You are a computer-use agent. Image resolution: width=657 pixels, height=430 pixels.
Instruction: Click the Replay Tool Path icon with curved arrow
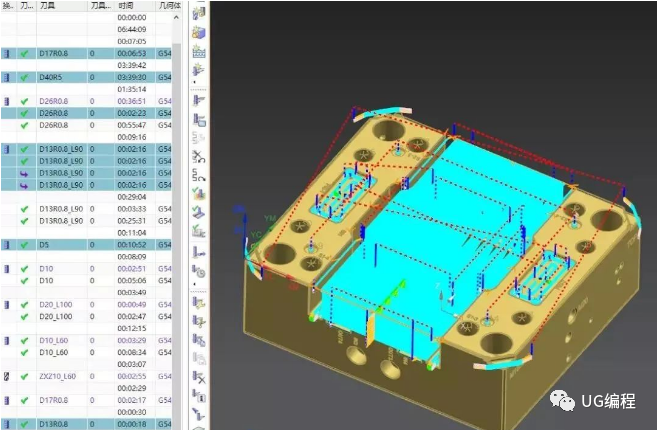[x=199, y=175]
